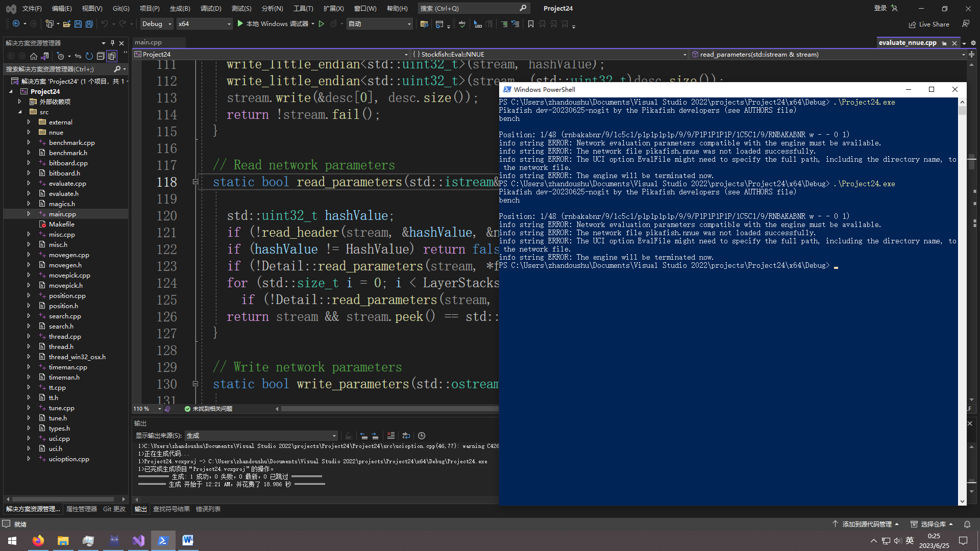Pin the Solution Explorer panel
Viewport: 980px width, 551px height.
(x=112, y=43)
